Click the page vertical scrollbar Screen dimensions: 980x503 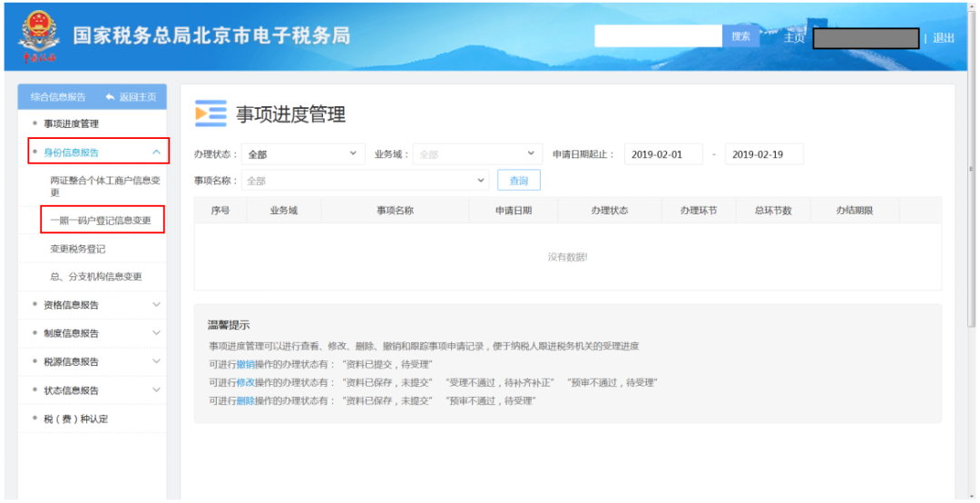point(971,169)
